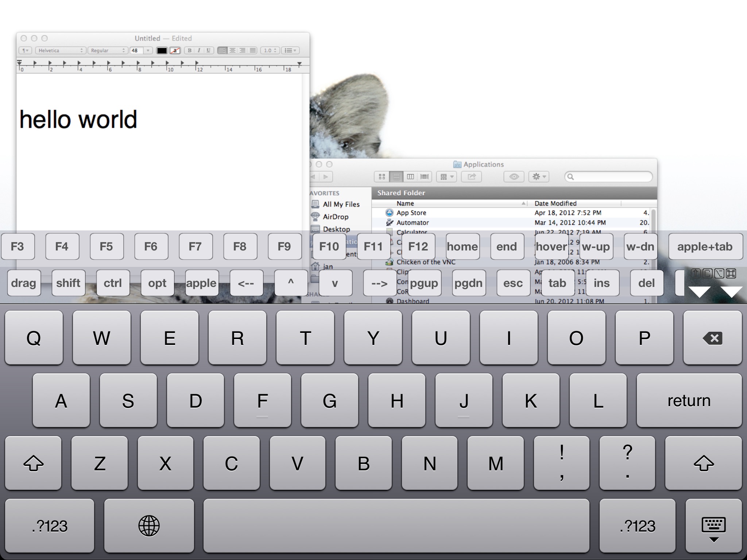Toggle the opt modifier key
This screenshot has width=747, height=560.
[157, 283]
